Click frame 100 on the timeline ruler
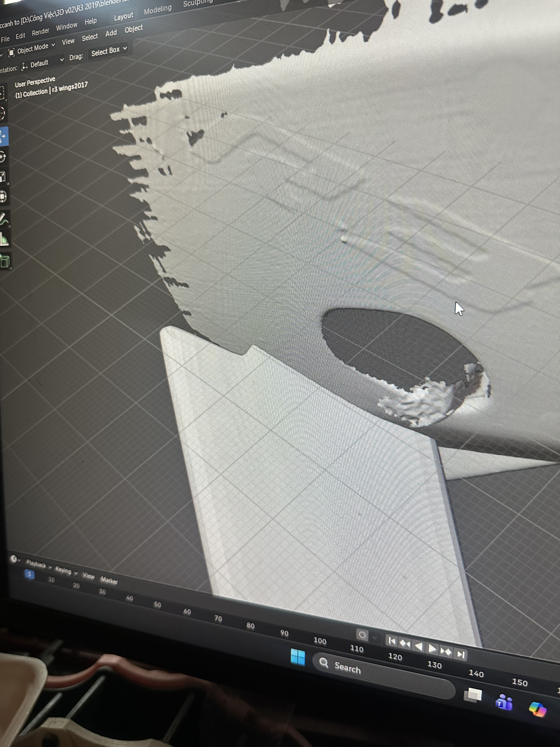 (x=320, y=641)
